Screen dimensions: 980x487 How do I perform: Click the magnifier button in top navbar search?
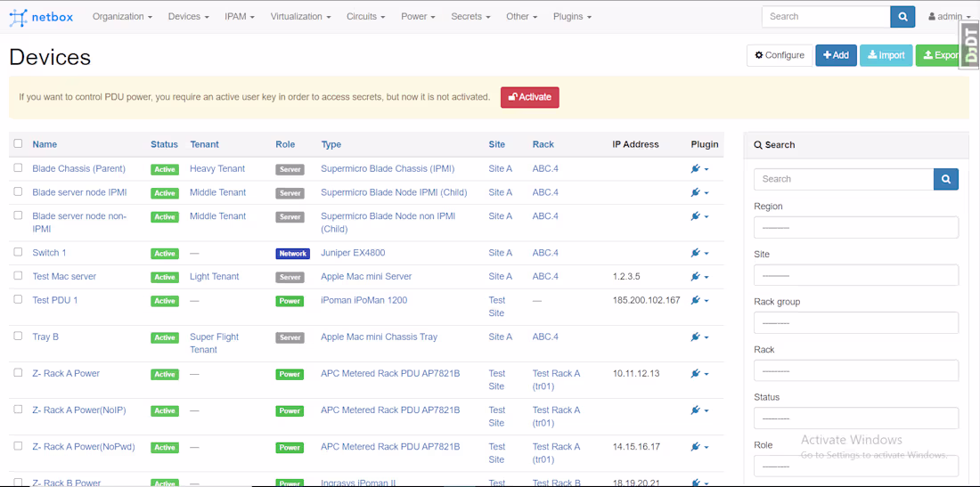(x=902, y=17)
